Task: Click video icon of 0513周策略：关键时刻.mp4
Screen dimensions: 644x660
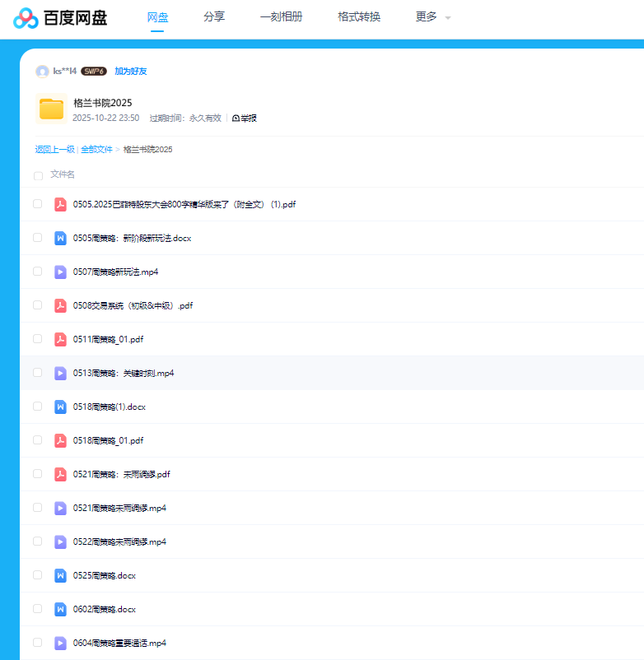Action: pos(60,373)
